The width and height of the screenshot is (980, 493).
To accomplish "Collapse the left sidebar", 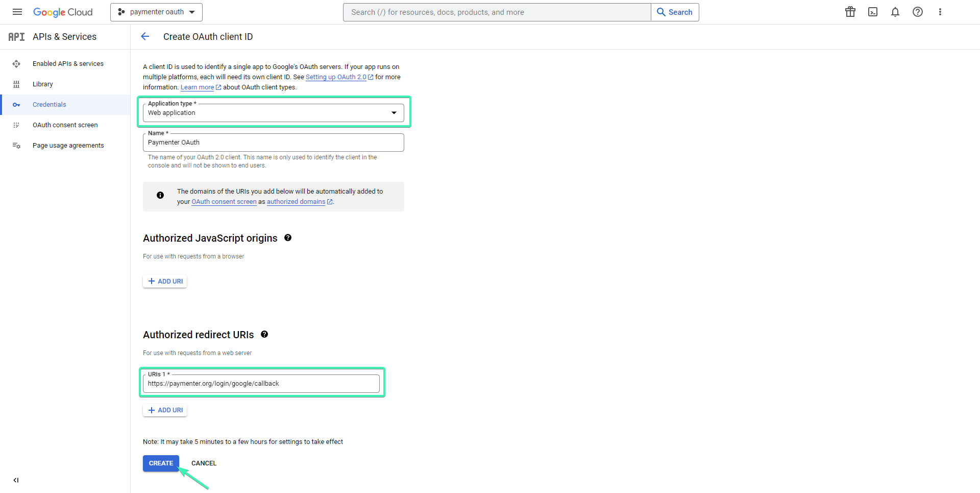I will click(x=16, y=480).
